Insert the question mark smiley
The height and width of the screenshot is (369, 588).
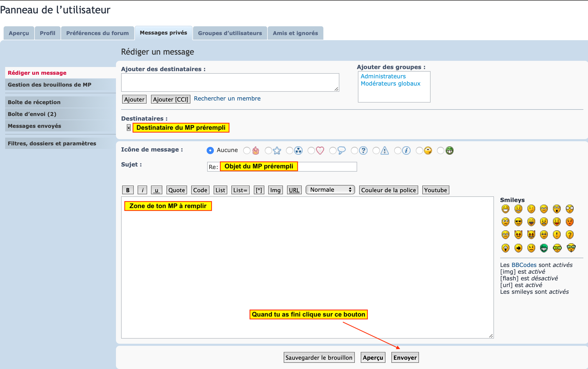tap(569, 234)
